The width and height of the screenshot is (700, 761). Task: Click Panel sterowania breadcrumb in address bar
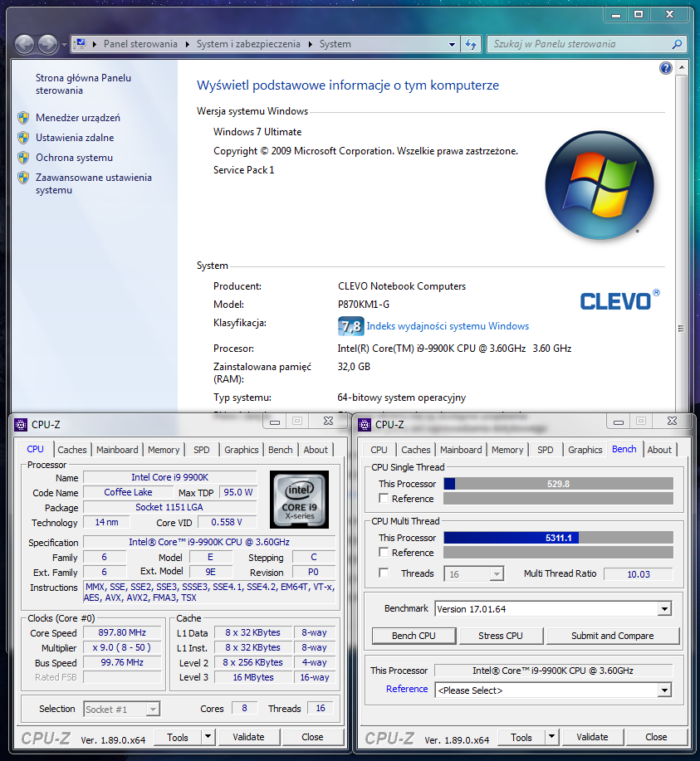tap(140, 44)
